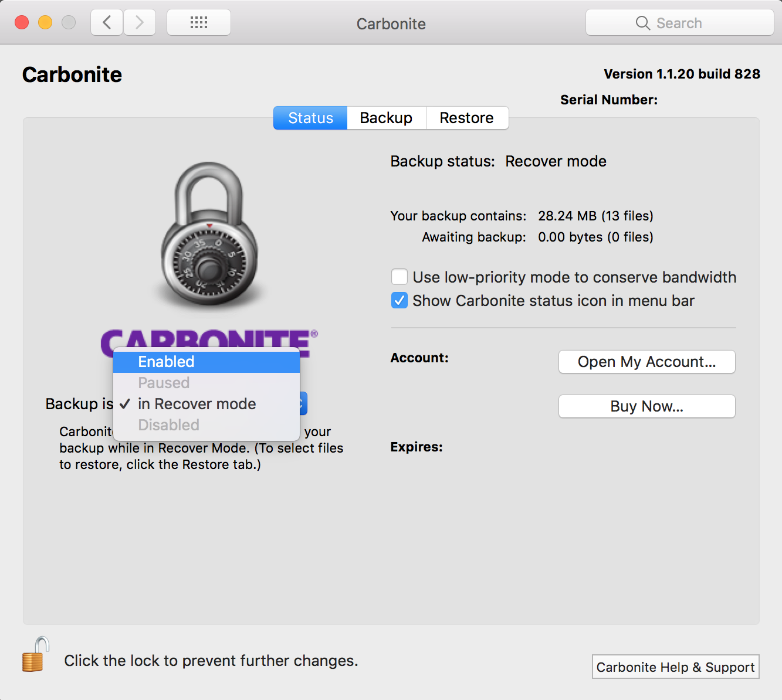Click the Open My Account button
The image size is (782, 700).
[x=646, y=362]
